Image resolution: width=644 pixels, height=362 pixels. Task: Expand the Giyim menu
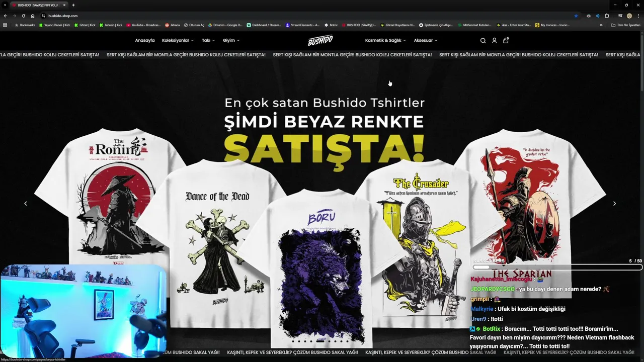coord(231,41)
